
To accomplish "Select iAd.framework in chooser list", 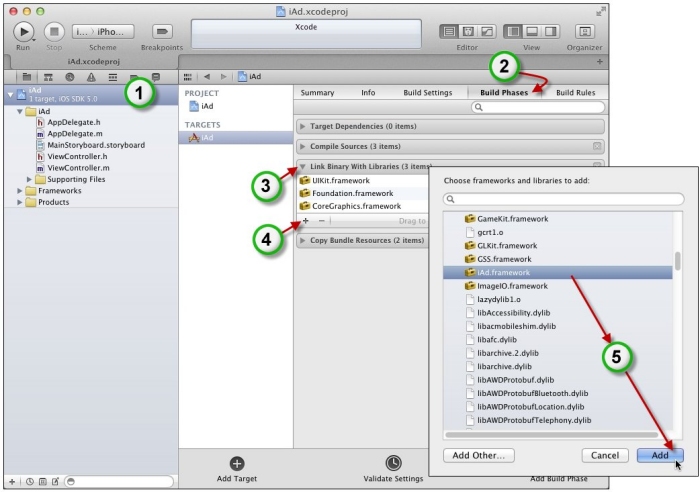I will [558, 272].
